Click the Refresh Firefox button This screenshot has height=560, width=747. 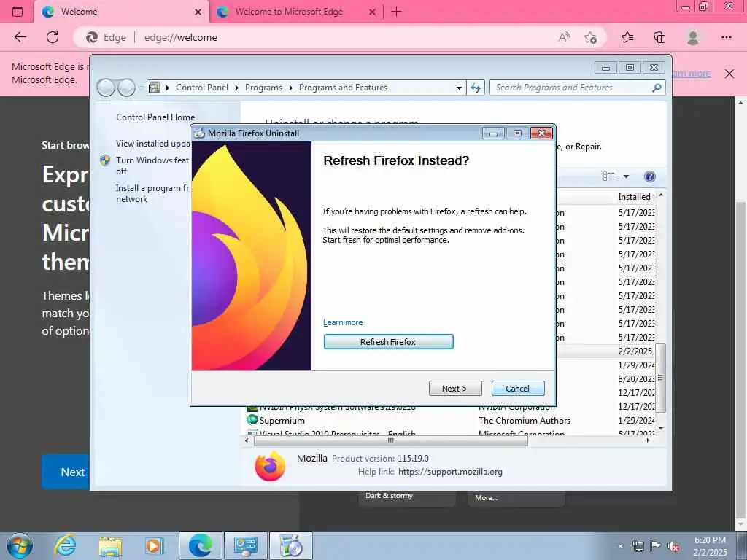click(388, 341)
